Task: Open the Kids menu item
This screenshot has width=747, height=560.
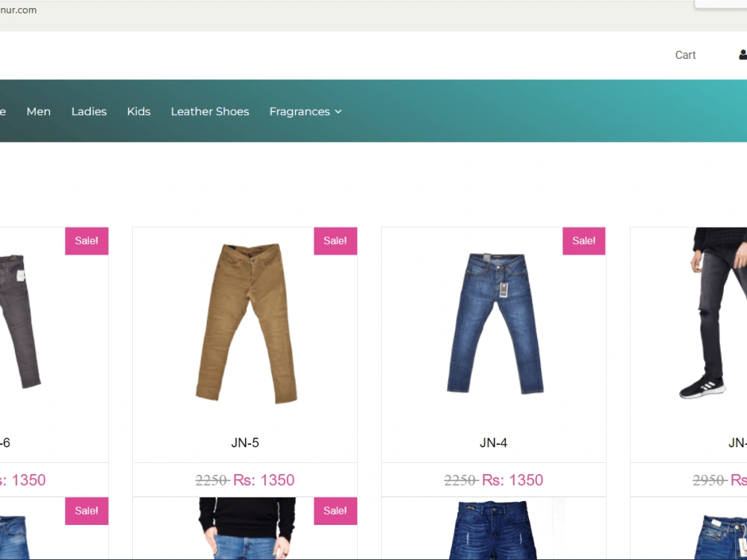Action: tap(139, 111)
